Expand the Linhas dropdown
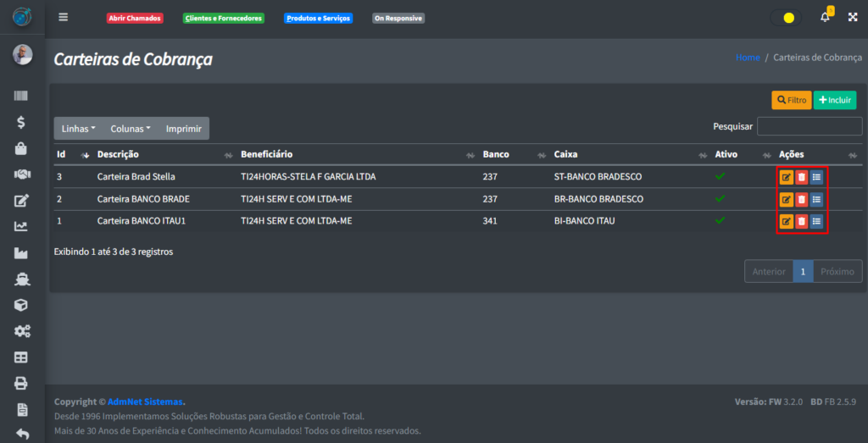The width and height of the screenshot is (868, 443). tap(78, 129)
